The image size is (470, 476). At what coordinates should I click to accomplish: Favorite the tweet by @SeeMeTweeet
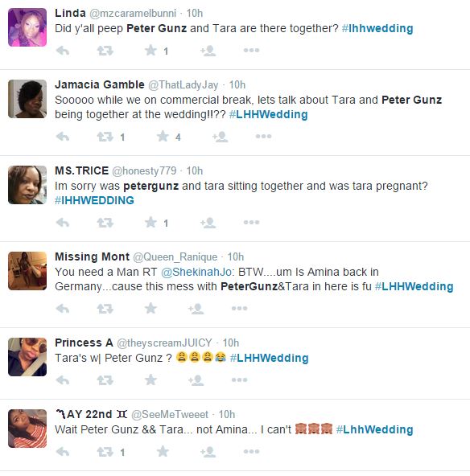click(x=163, y=451)
